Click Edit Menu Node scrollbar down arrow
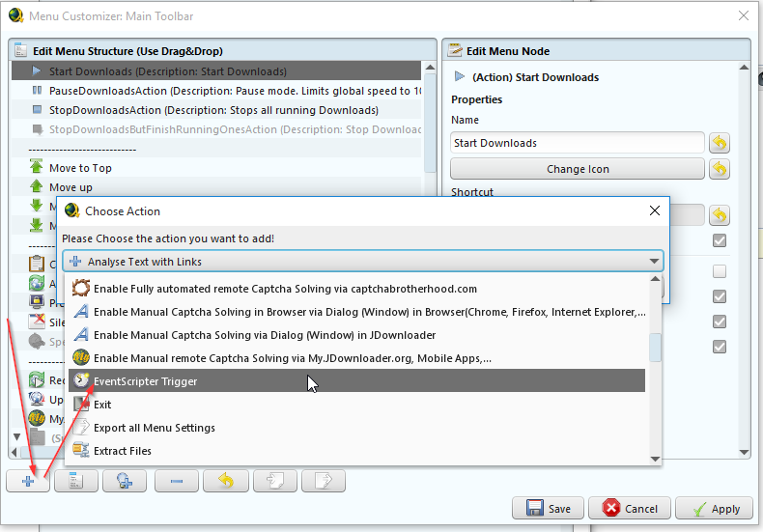The width and height of the screenshot is (763, 532). pyautogui.click(x=744, y=452)
